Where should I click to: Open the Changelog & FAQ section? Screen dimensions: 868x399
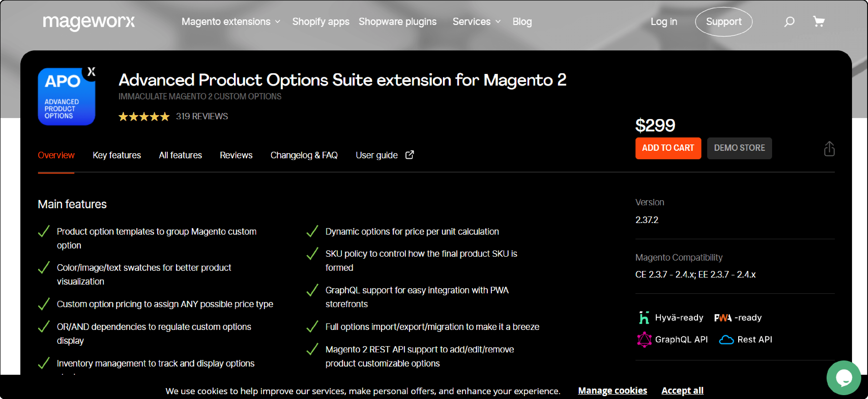tap(304, 155)
